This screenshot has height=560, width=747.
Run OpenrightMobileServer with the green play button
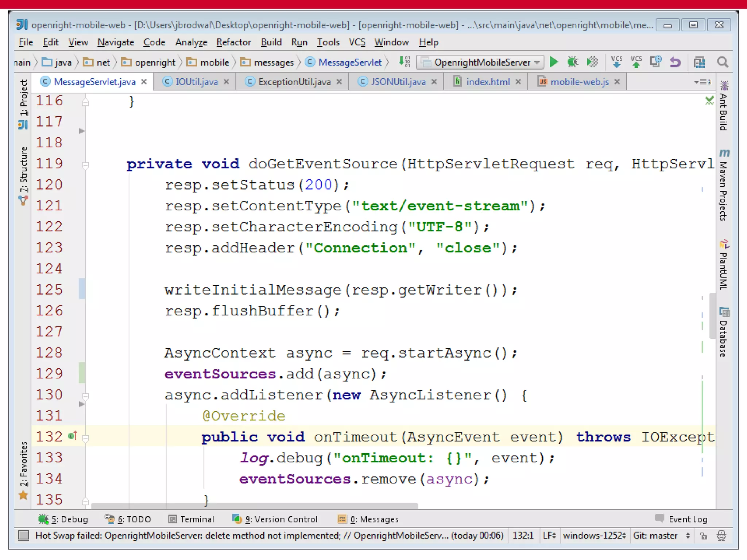click(554, 62)
